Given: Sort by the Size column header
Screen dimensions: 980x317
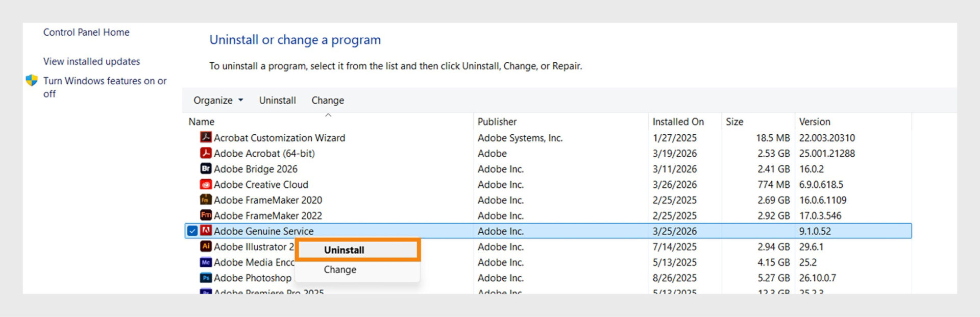Looking at the screenshot, I should [734, 121].
